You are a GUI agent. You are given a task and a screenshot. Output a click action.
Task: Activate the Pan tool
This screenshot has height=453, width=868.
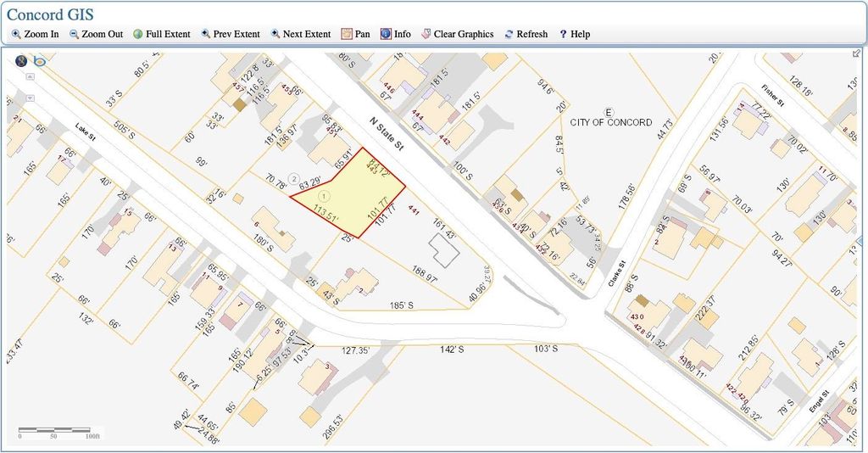[x=346, y=35]
